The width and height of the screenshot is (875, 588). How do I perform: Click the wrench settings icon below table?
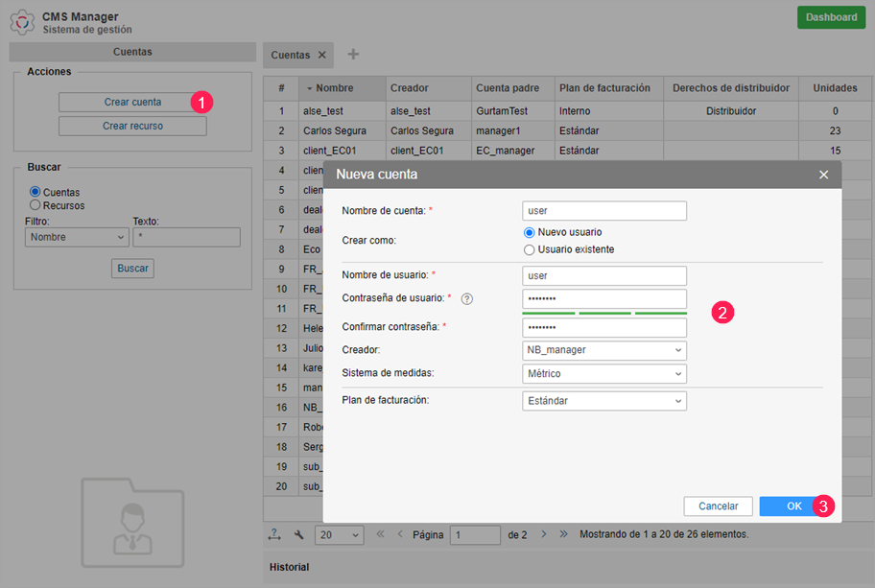[x=298, y=534]
